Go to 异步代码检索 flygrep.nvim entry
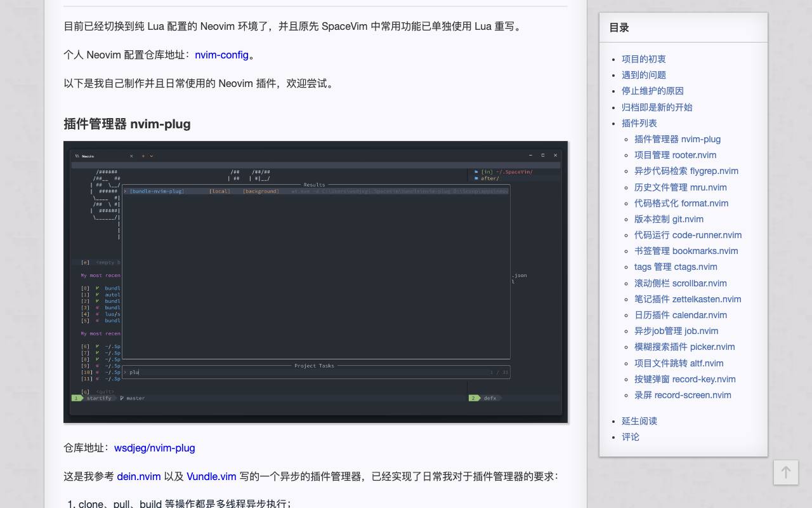The width and height of the screenshot is (812, 508). point(686,171)
